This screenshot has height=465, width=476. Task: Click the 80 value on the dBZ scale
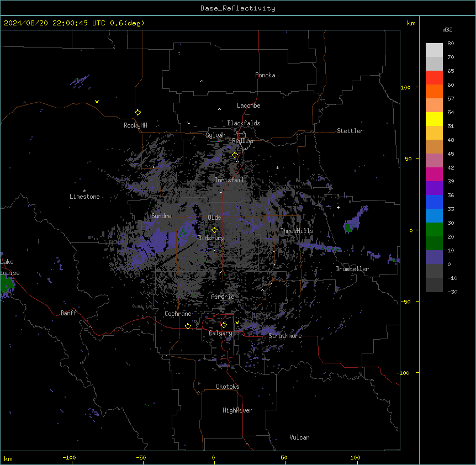coord(451,44)
